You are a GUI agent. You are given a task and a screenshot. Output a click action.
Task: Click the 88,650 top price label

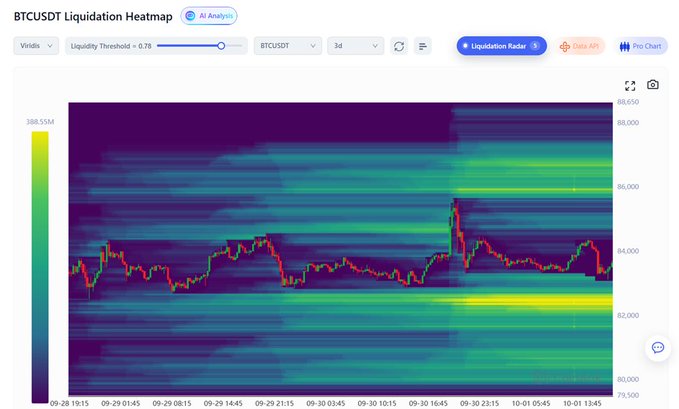click(628, 102)
